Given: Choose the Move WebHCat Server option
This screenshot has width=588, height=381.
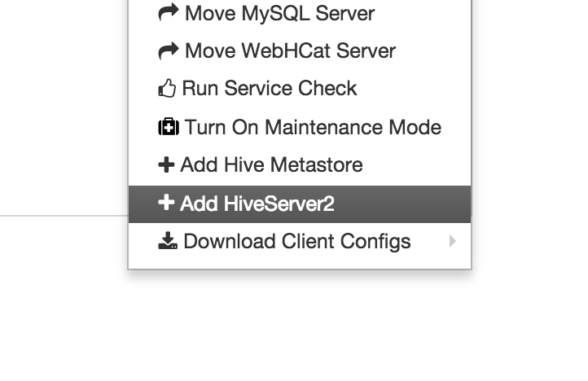Looking at the screenshot, I should click(x=290, y=50).
